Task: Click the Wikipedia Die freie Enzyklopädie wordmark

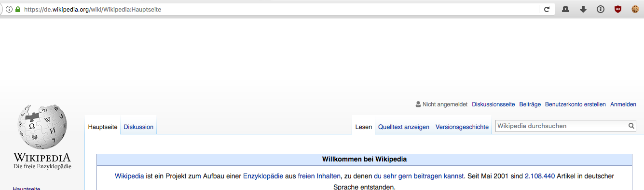Action: (42, 161)
